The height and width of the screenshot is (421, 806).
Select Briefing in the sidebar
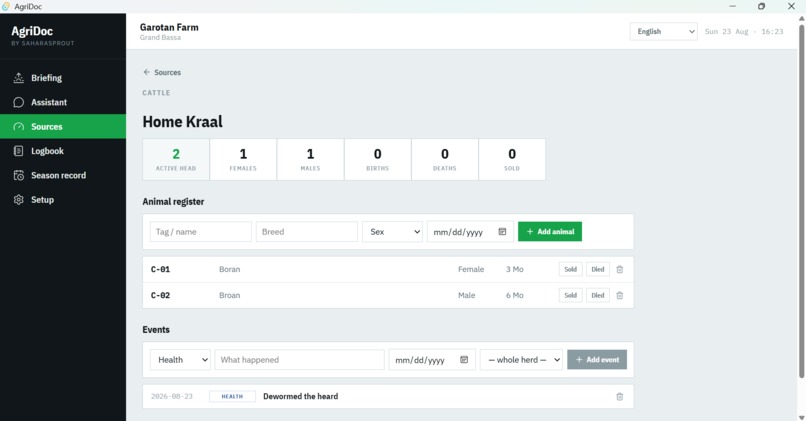[63, 78]
